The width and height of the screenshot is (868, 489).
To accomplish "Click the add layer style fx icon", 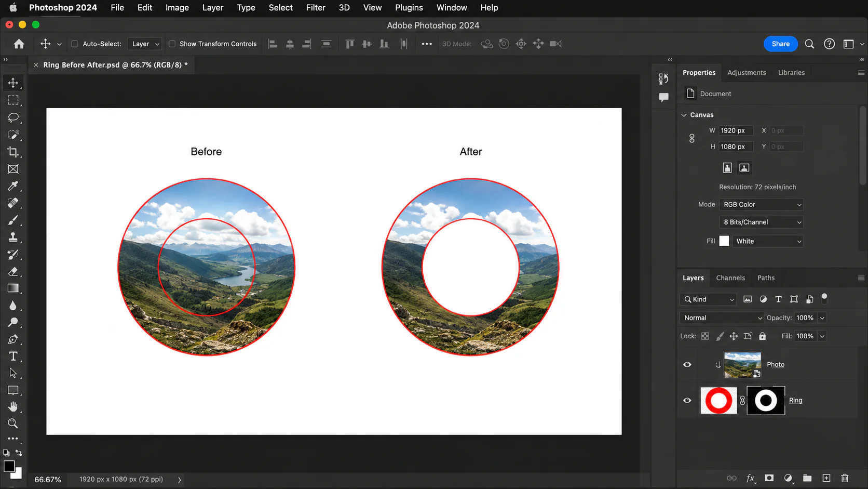I will click(x=751, y=478).
